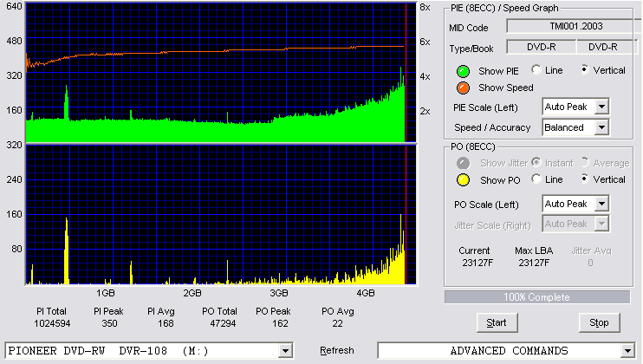This screenshot has width=643, height=364.
Task: Click the Stop button
Action: (x=599, y=323)
